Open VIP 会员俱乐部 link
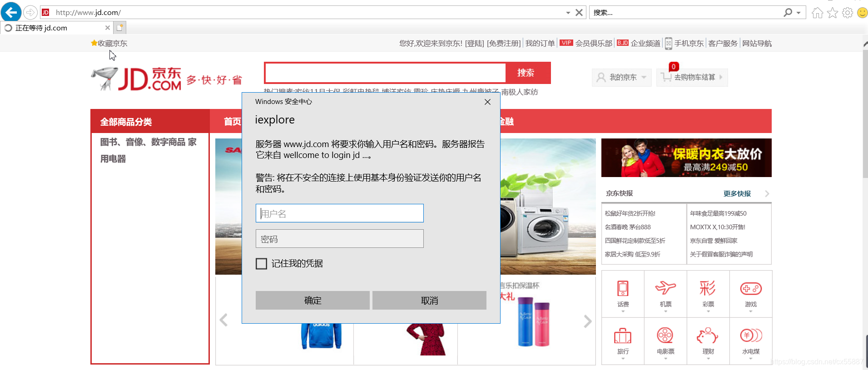This screenshot has height=370, width=868. coord(586,43)
